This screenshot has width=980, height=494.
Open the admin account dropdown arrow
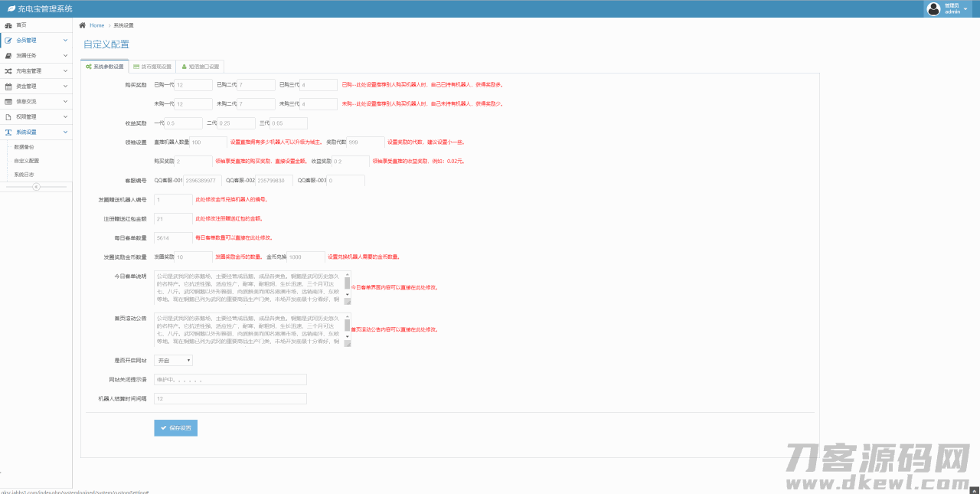click(965, 9)
